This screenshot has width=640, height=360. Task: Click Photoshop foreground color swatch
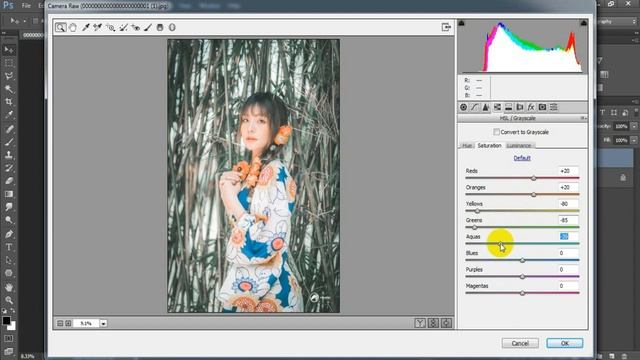[x=6, y=321]
